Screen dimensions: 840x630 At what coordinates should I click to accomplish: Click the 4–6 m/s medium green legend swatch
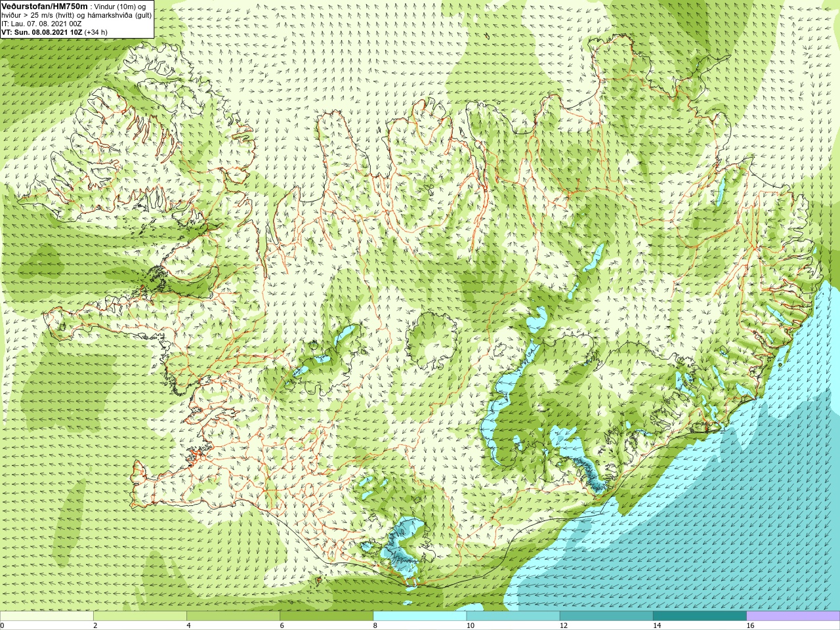[x=233, y=616]
